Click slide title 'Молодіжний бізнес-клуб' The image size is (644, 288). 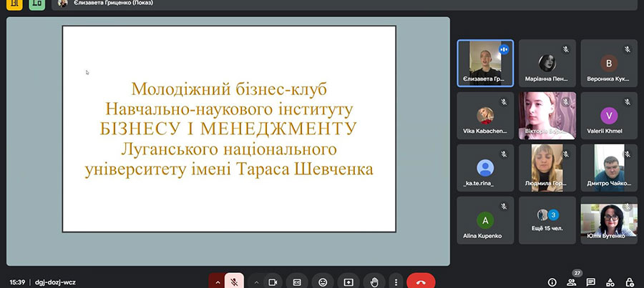point(229,89)
